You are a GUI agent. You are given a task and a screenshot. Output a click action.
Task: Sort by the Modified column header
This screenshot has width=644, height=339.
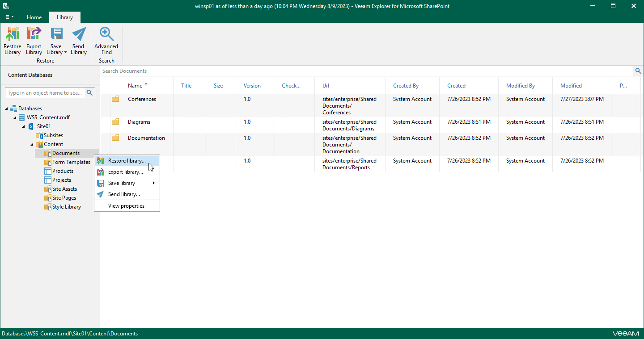(571, 85)
